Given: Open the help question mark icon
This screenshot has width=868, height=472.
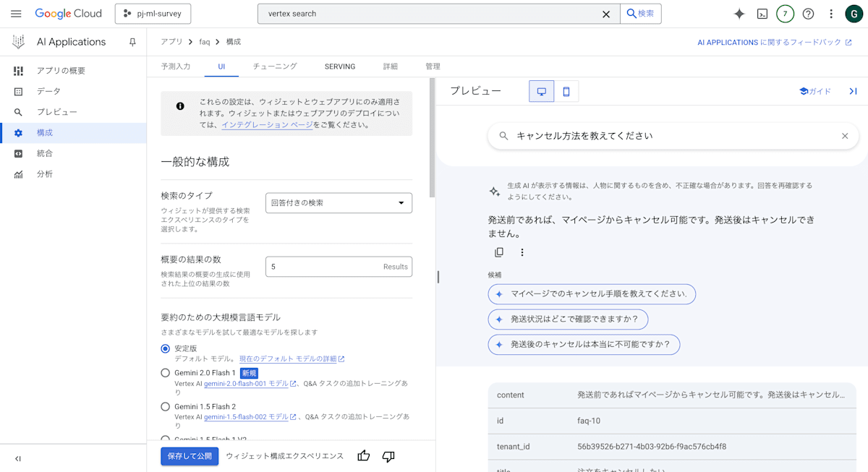Looking at the screenshot, I should [809, 14].
